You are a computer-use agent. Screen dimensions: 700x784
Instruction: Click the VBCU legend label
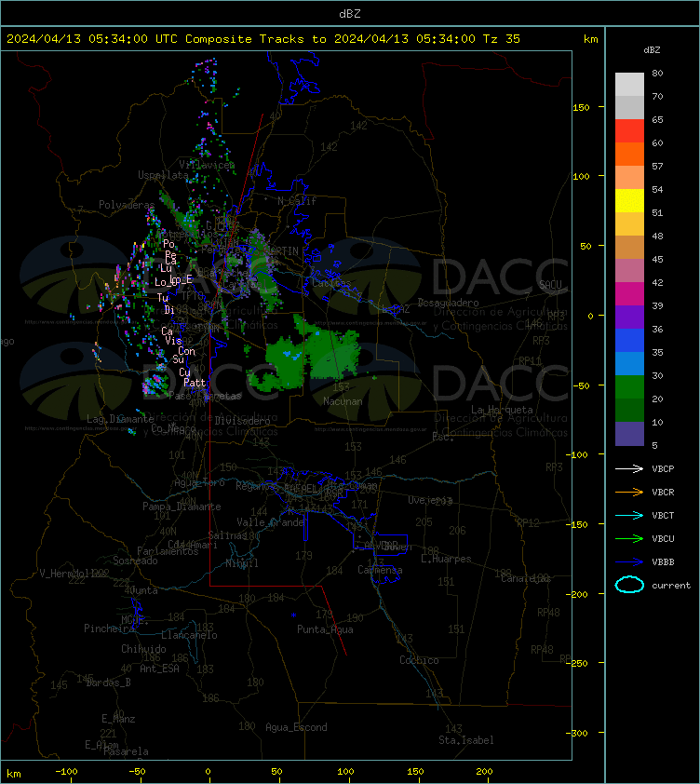[x=663, y=538]
